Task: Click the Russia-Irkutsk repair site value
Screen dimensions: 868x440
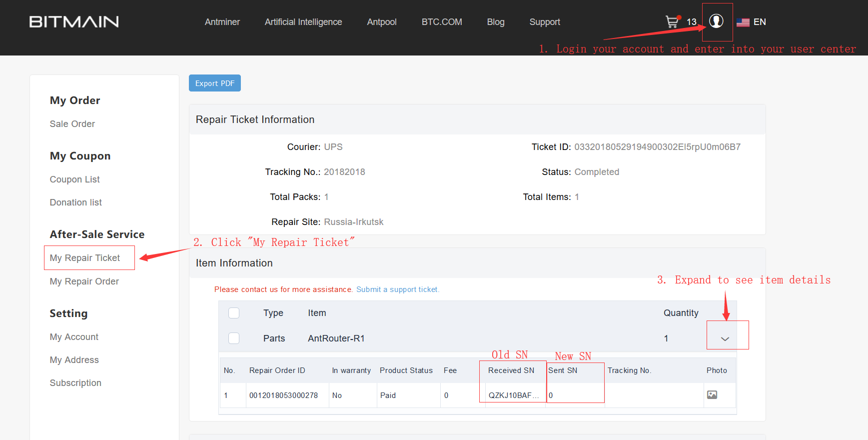Action: (x=354, y=222)
